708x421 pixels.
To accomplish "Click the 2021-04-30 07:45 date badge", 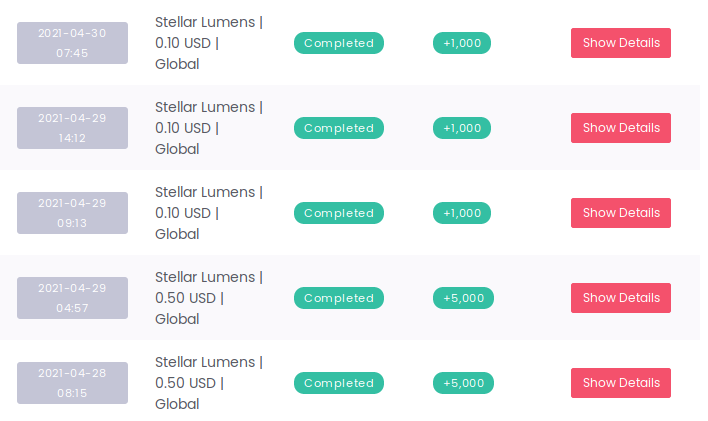I will pyautogui.click(x=72, y=43).
